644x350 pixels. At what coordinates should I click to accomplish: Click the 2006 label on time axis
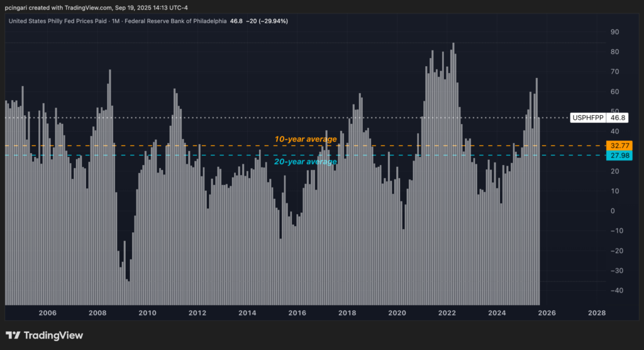click(48, 313)
